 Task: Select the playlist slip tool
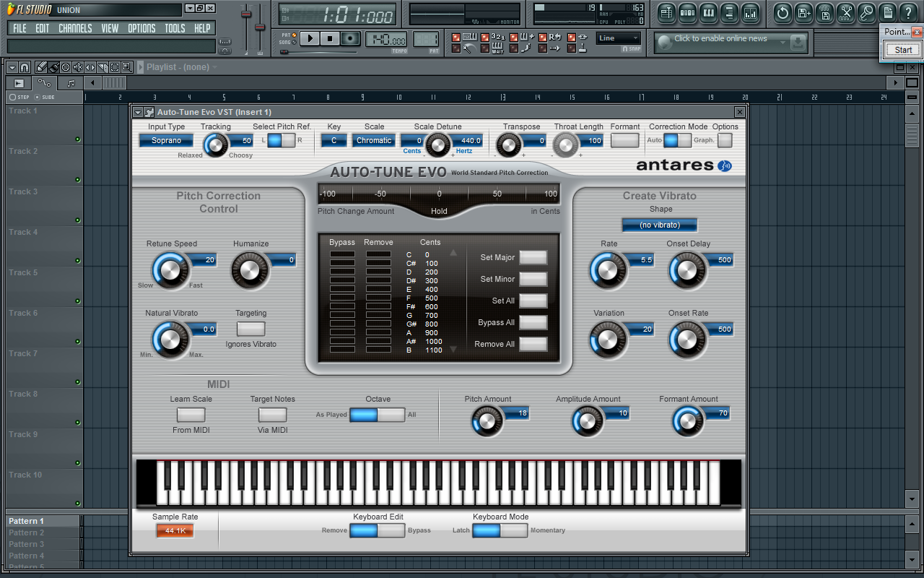(x=90, y=67)
